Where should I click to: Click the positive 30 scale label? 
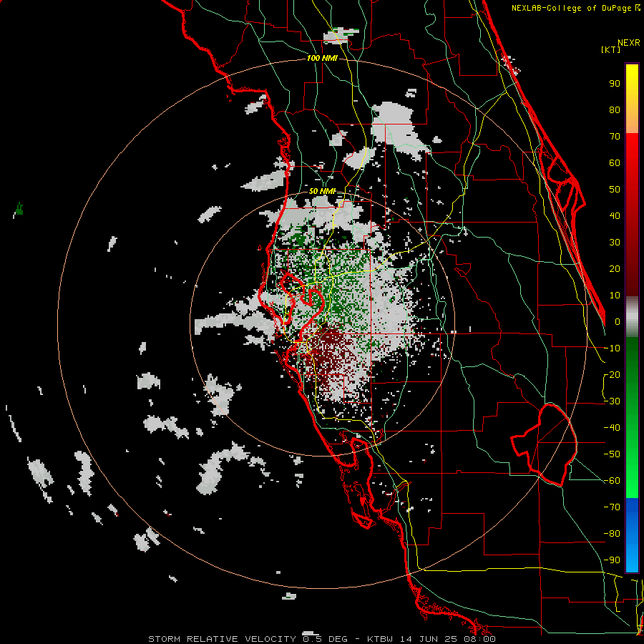(615, 243)
